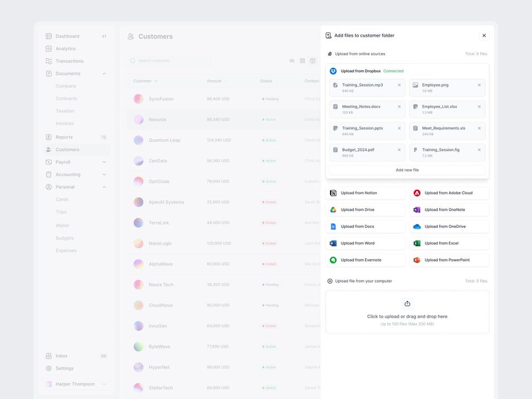Click the Add new file button
This screenshot has width=532, height=399.
(x=407, y=170)
